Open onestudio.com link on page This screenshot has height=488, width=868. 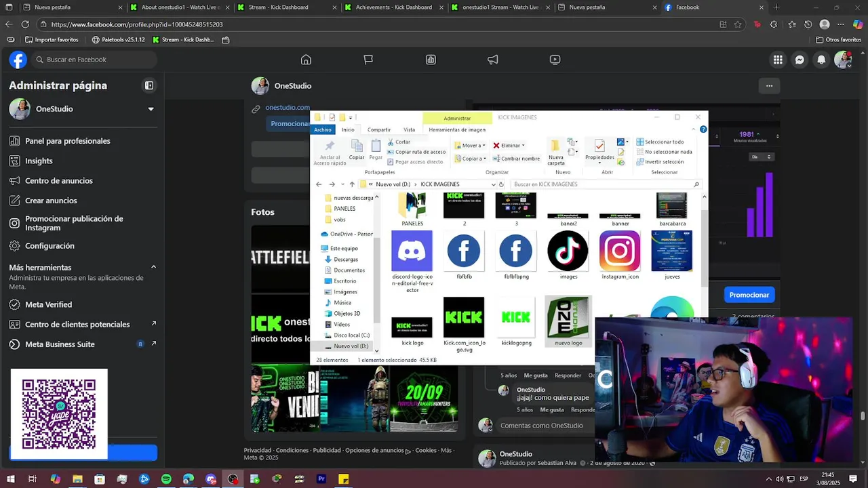(x=288, y=107)
